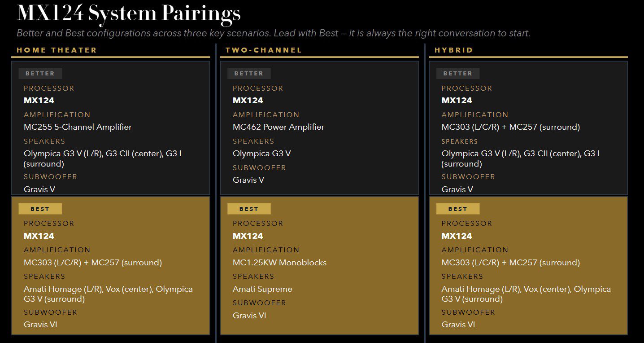This screenshot has height=343, width=644.
Task: Click "MC1.25KW Monoblocks" text
Action: [x=280, y=263]
